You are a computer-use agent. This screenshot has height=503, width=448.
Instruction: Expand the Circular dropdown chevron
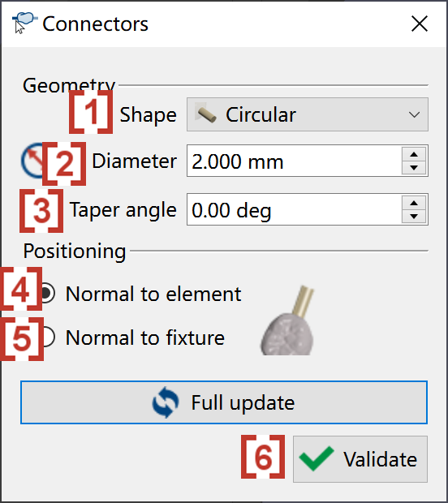tap(414, 114)
